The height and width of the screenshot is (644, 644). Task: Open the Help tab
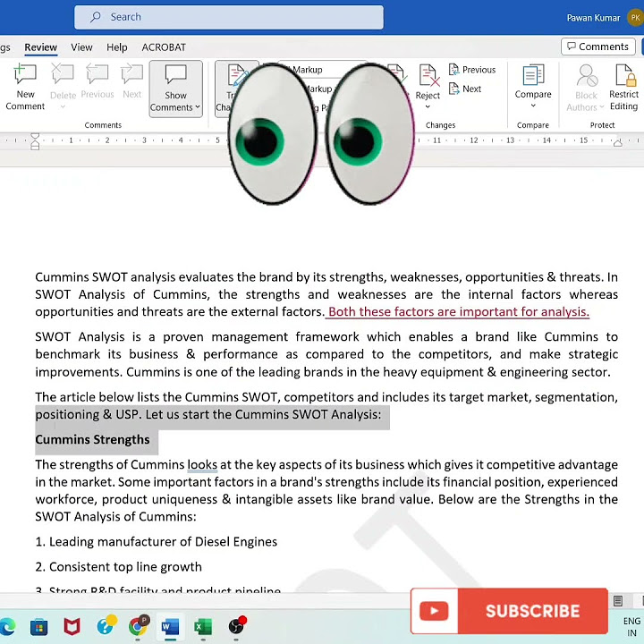(x=116, y=47)
